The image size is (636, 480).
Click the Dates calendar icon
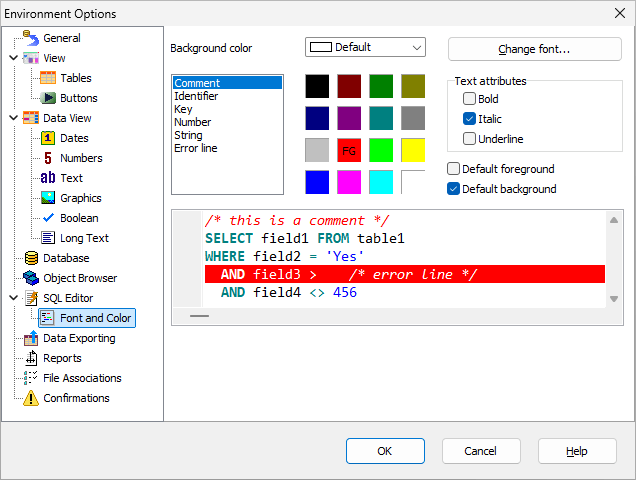coord(48,138)
